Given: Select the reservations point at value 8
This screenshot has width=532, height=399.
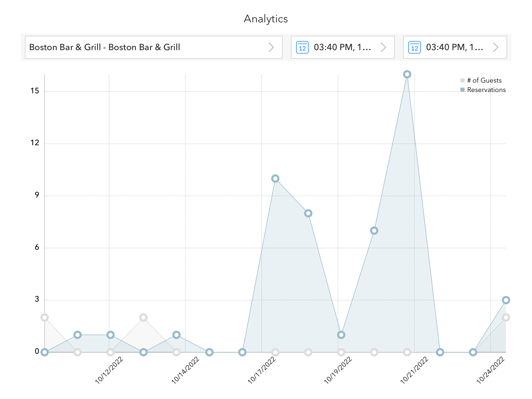Looking at the screenshot, I should [308, 214].
